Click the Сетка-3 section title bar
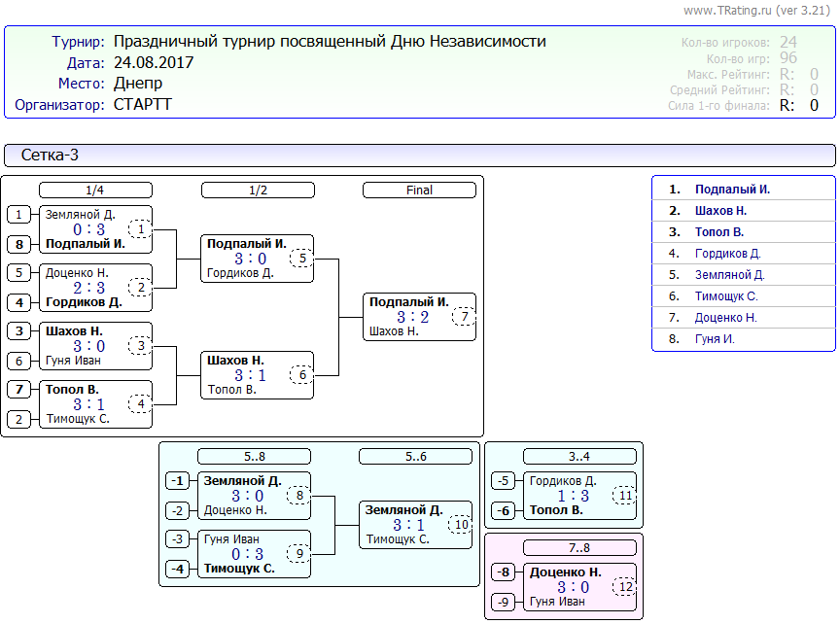840x624 pixels. pos(419,156)
